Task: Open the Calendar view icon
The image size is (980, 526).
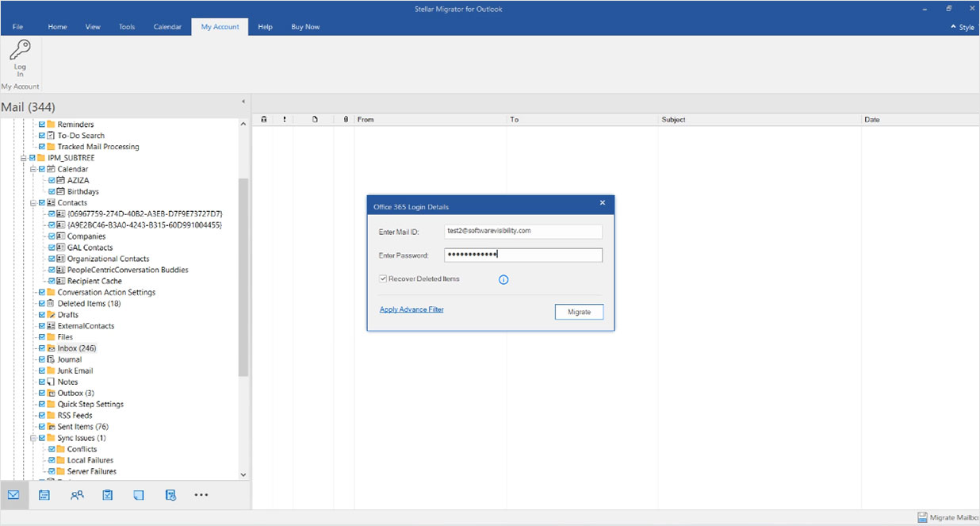Action: tap(44, 495)
